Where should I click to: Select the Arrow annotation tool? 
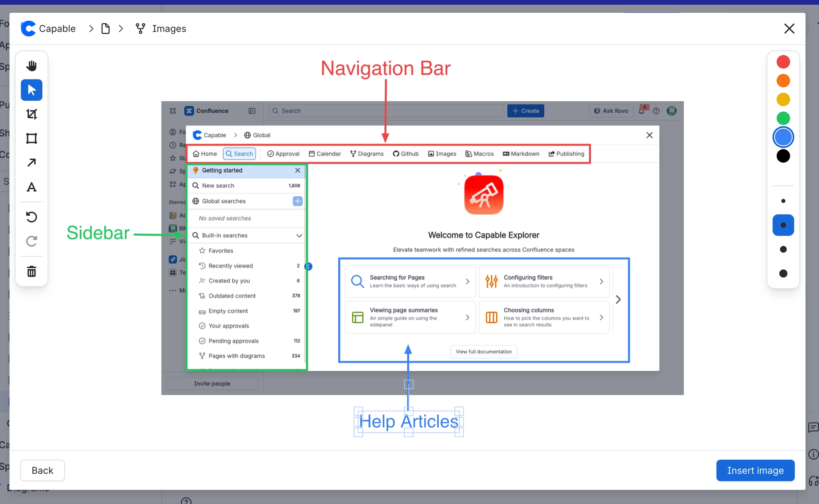click(32, 162)
